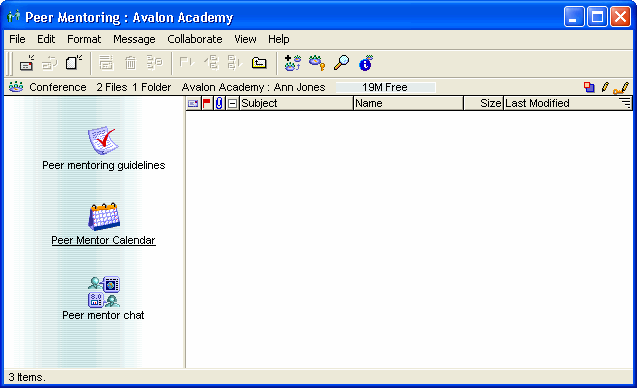Toggle the message status column header

point(193,104)
